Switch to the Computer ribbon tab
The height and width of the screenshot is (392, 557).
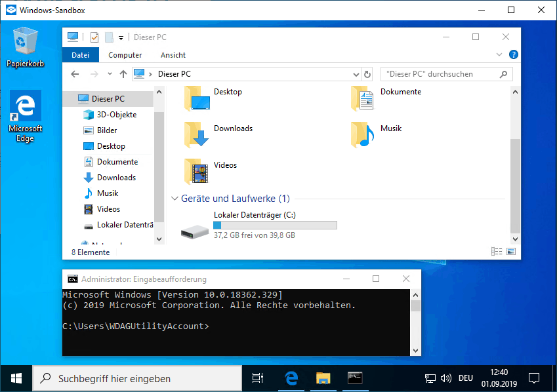click(125, 55)
